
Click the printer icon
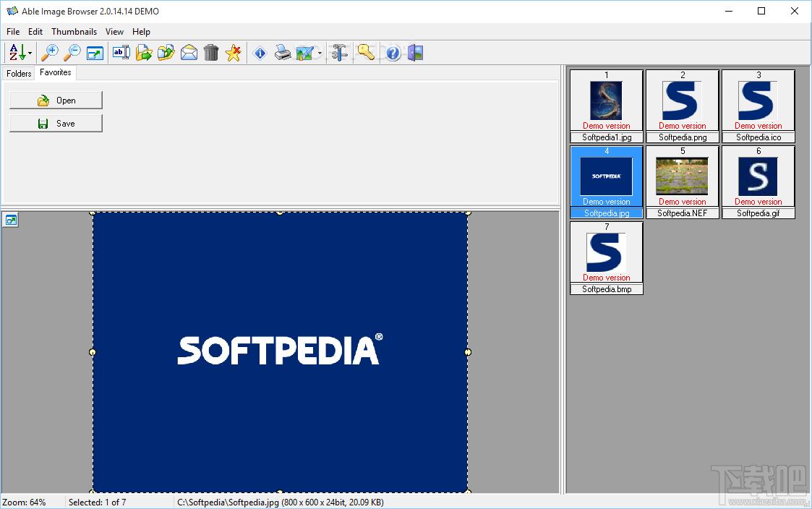click(x=283, y=52)
